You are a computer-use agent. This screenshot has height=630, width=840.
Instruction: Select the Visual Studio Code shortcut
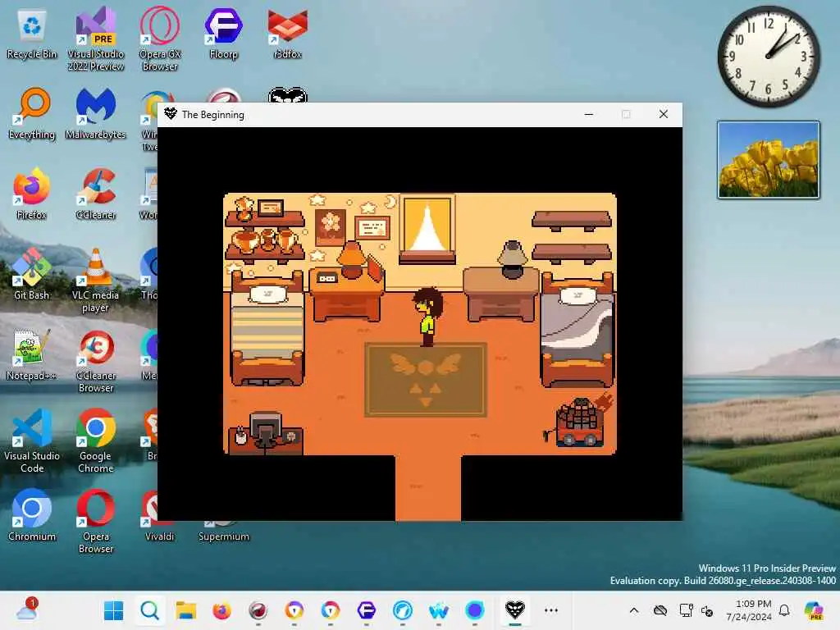[32, 441]
